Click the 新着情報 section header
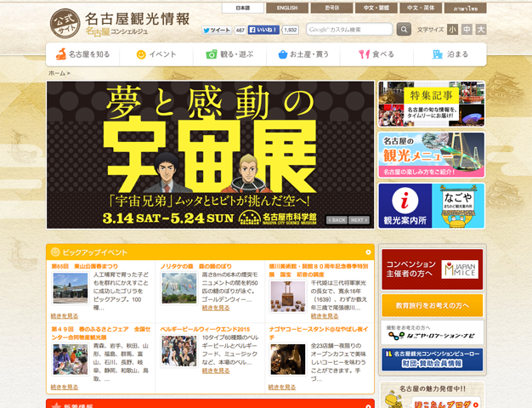This screenshot has height=408, width=532. click(211, 404)
